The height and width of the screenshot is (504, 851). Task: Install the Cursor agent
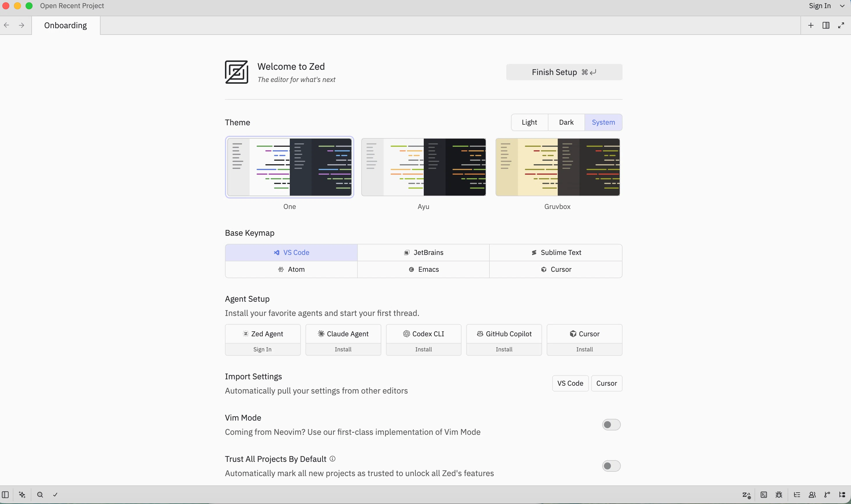pyautogui.click(x=584, y=349)
